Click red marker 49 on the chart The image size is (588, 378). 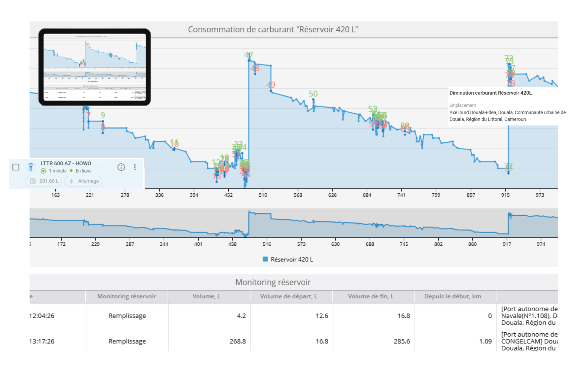[271, 85]
